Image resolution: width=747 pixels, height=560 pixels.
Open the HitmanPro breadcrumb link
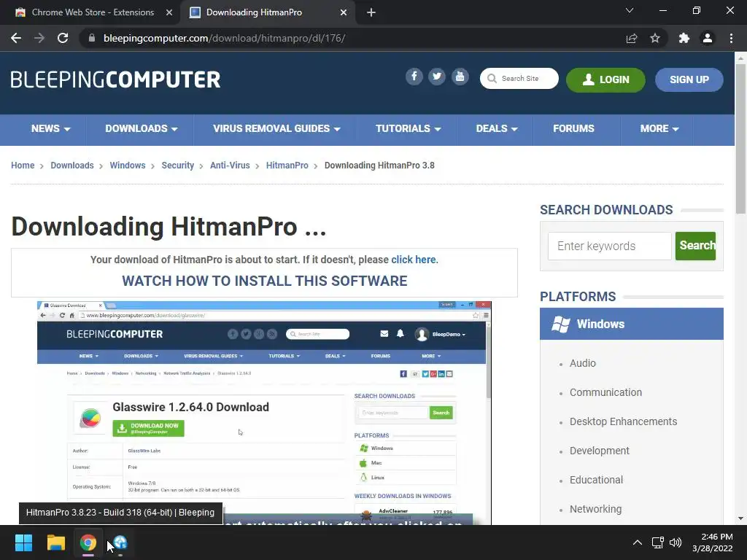click(x=287, y=166)
